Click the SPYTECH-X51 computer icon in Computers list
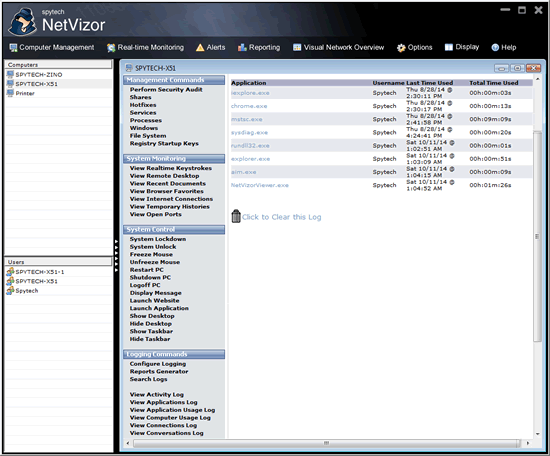The height and width of the screenshot is (456, 550). click(10, 84)
